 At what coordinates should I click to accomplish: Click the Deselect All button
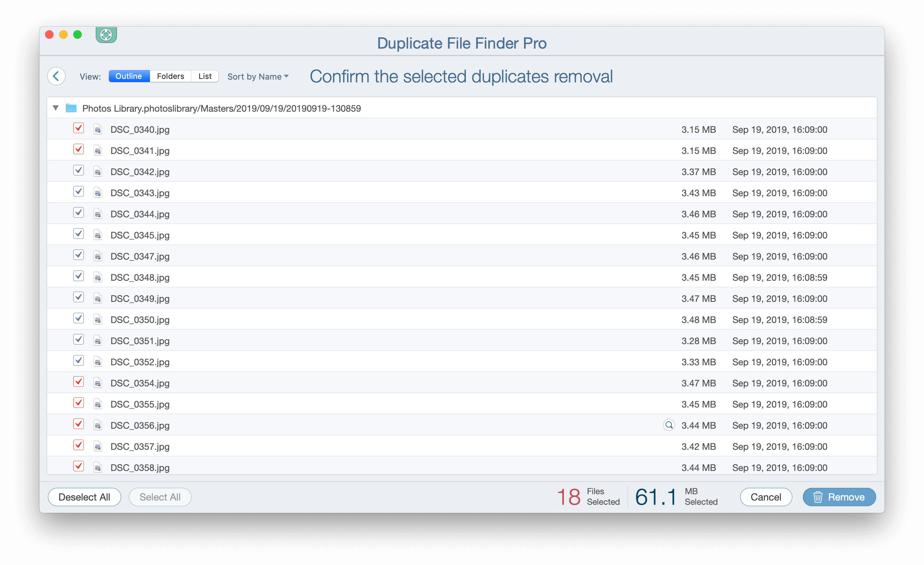coord(85,497)
